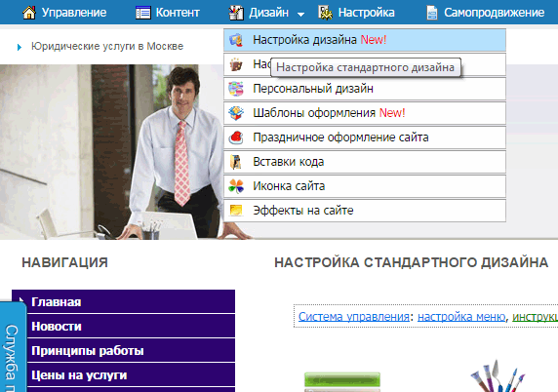Choose Персональный дизайн from the menu
Image resolution: width=558 pixels, height=392 pixels.
pos(365,89)
